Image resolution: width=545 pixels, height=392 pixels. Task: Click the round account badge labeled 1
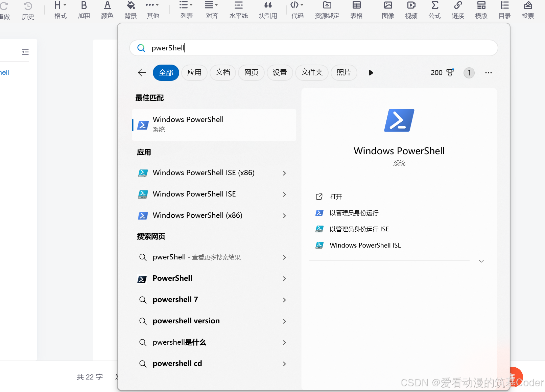pyautogui.click(x=469, y=73)
